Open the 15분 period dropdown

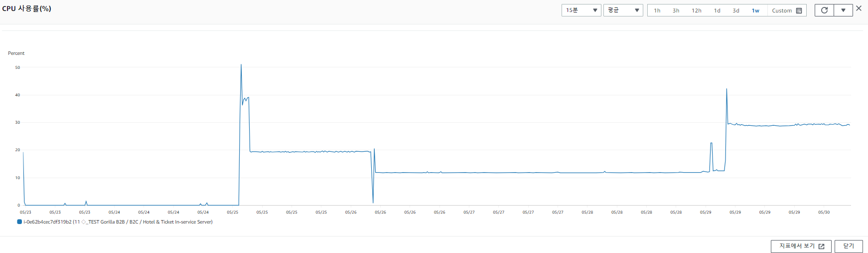[x=581, y=10]
